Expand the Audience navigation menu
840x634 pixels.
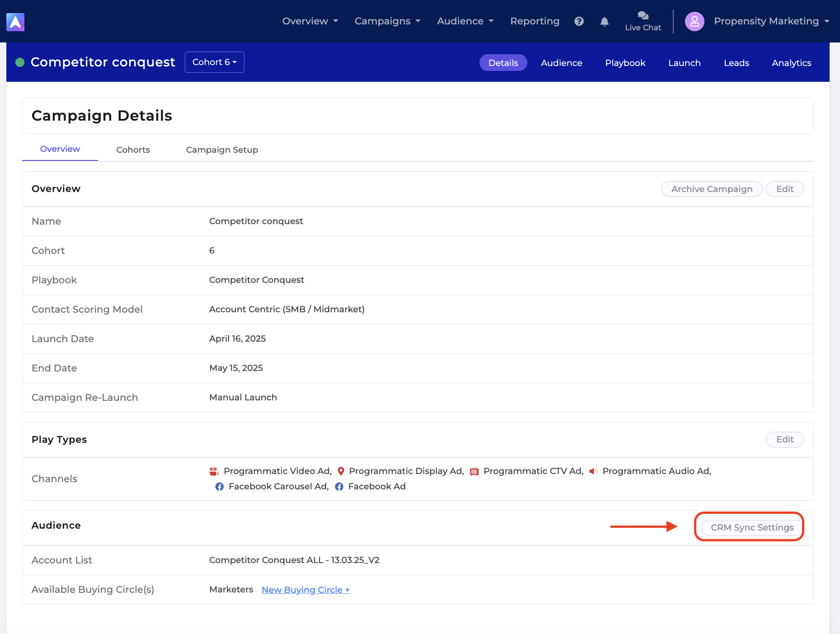click(465, 21)
